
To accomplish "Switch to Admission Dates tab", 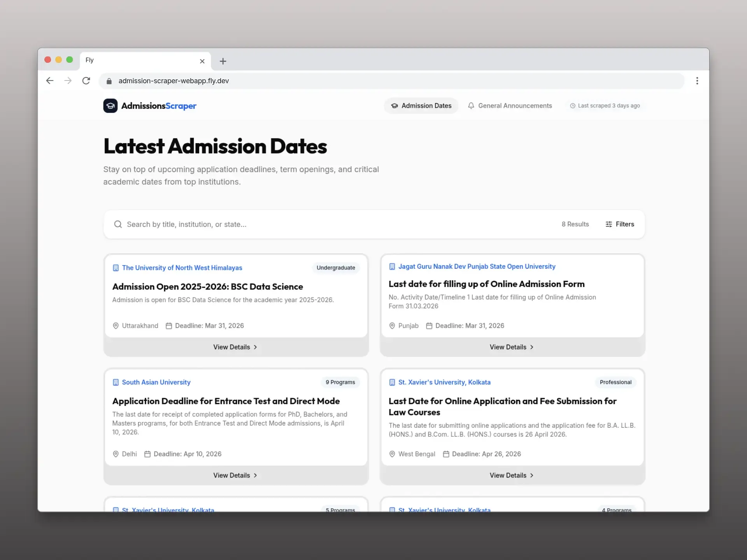I will point(421,106).
